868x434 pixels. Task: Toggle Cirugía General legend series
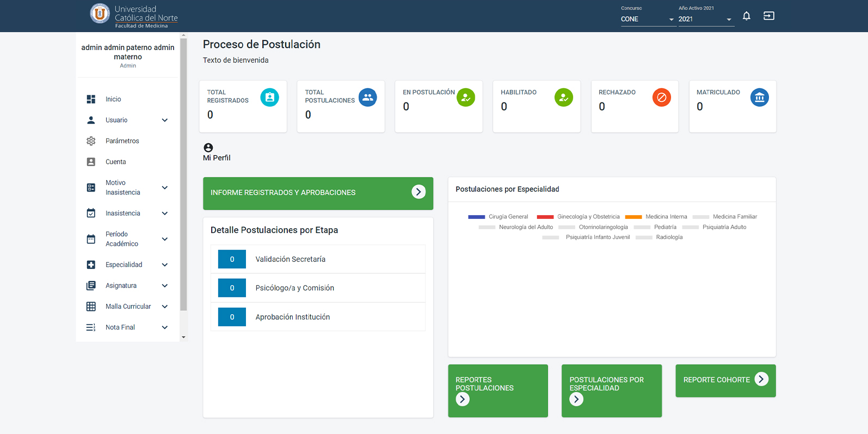pyautogui.click(x=498, y=217)
